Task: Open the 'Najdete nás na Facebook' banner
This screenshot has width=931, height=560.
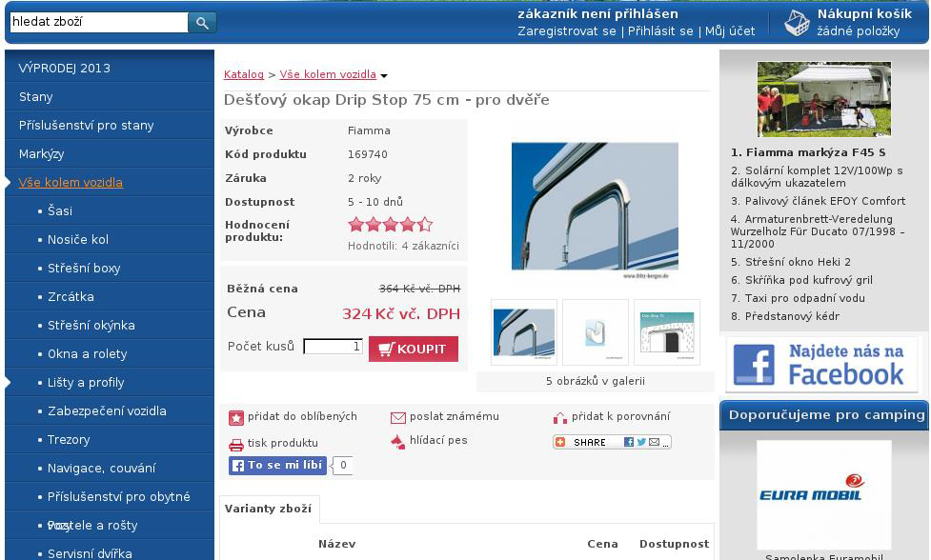Action: pyautogui.click(x=821, y=364)
